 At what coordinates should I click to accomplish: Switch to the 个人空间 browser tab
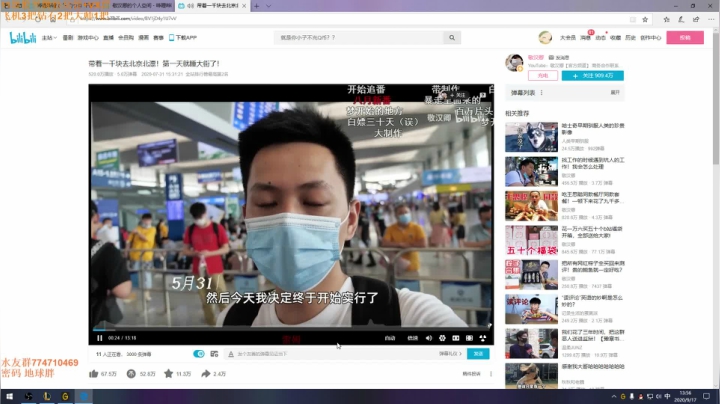click(x=140, y=6)
